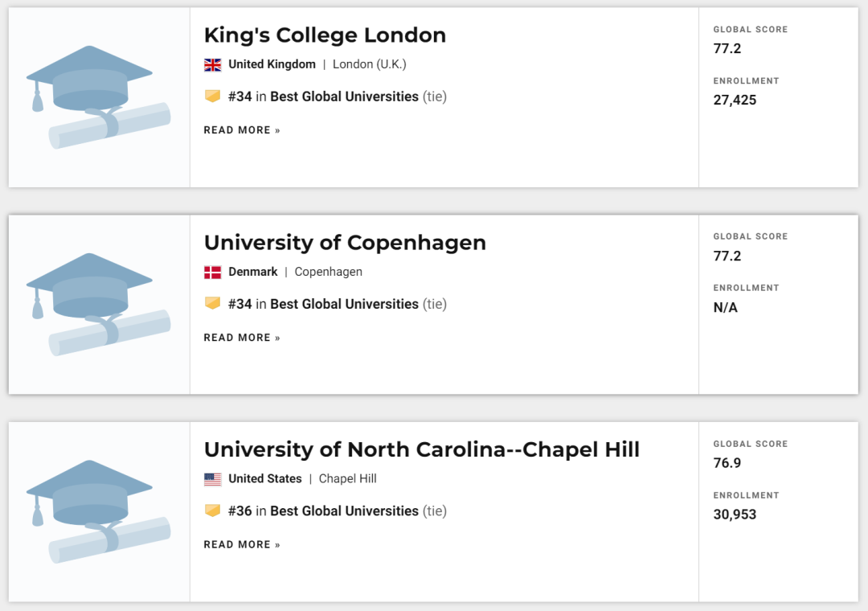Click UNC Chapel Hill enrollment 30,953
This screenshot has width=868, height=611.
click(735, 515)
